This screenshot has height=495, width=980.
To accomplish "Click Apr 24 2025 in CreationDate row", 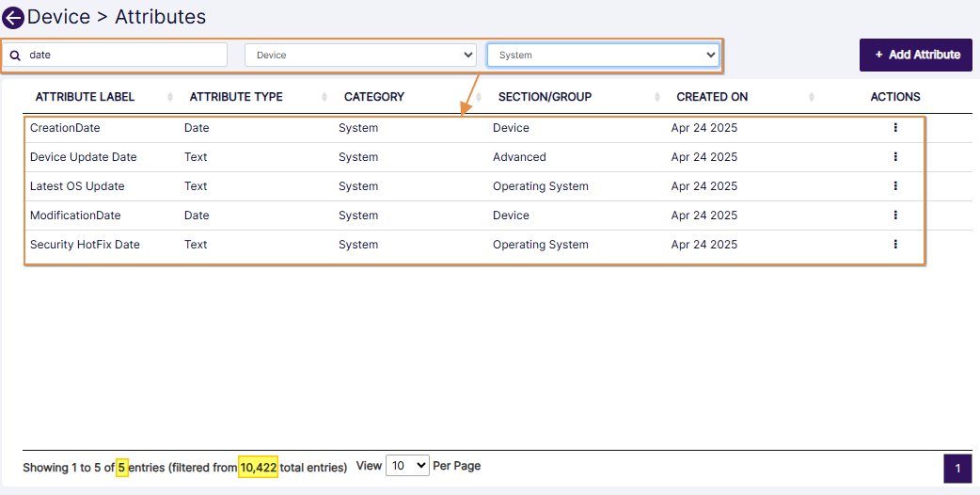I will click(x=704, y=127).
